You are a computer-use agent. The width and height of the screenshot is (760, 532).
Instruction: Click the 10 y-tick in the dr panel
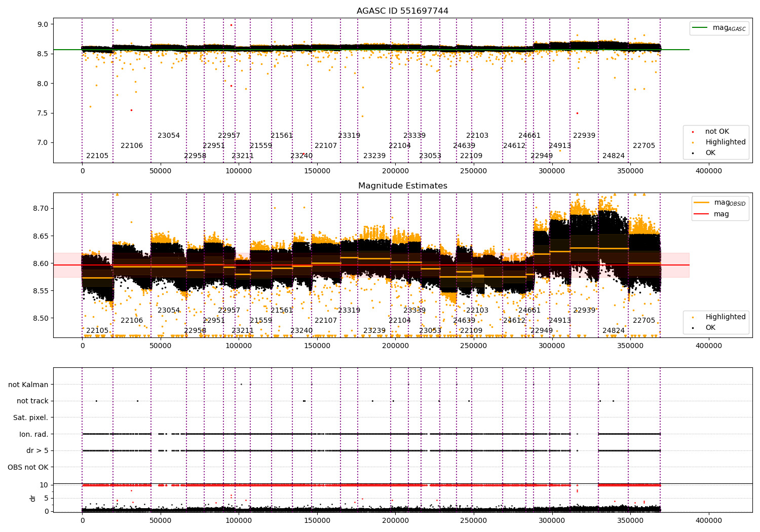44,485
